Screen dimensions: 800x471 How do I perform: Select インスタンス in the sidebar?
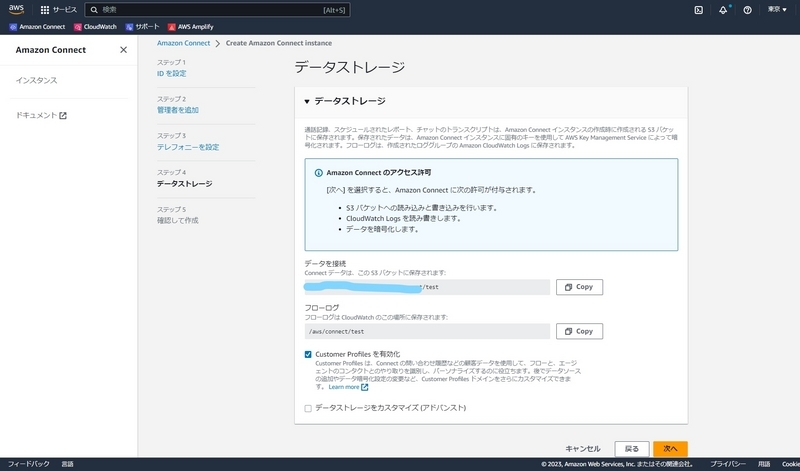(x=36, y=80)
